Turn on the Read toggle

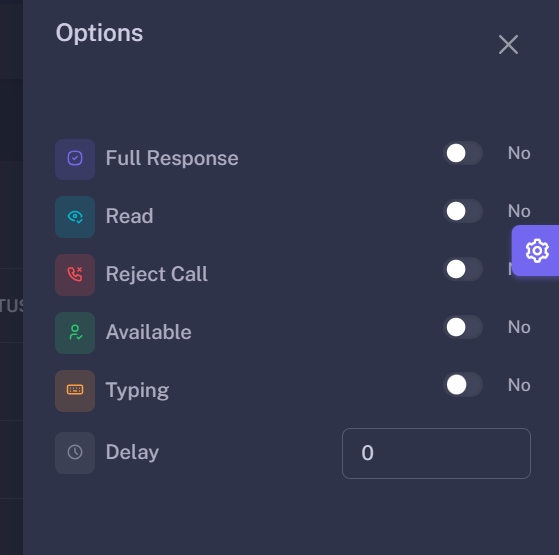(463, 211)
